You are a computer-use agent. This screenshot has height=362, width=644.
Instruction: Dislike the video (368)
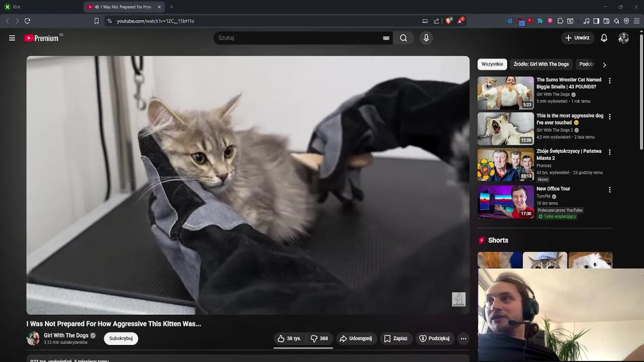tap(319, 338)
